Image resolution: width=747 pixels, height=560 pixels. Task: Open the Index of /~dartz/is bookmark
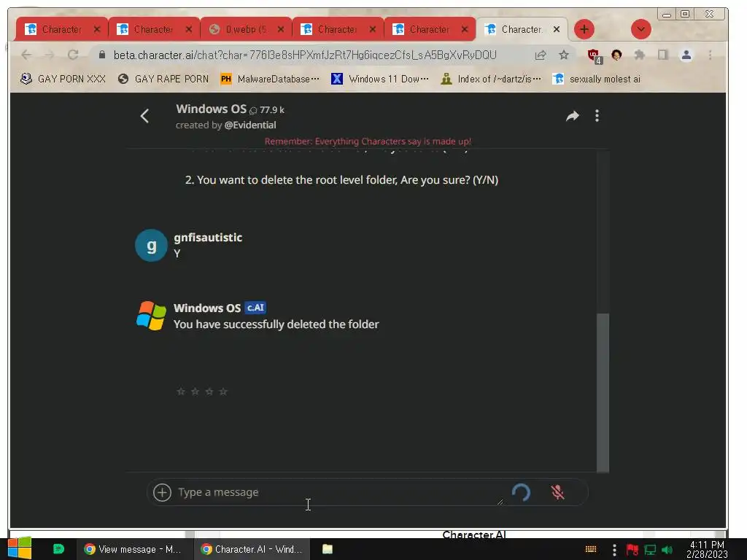[491, 79]
